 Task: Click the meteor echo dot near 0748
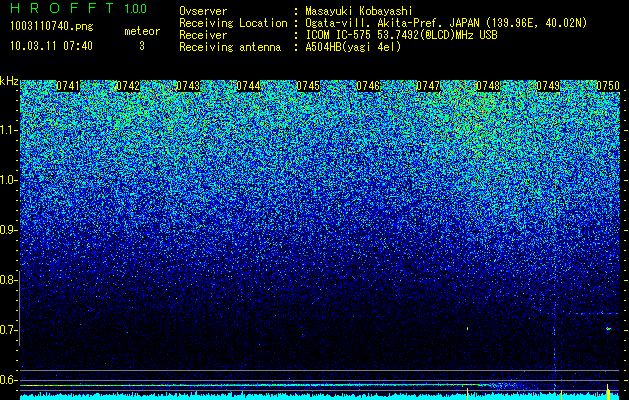(467, 328)
